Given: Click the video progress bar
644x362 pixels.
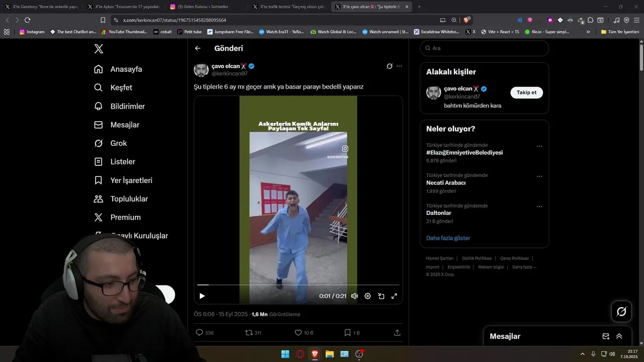Looking at the screenshot, I should (298, 285).
